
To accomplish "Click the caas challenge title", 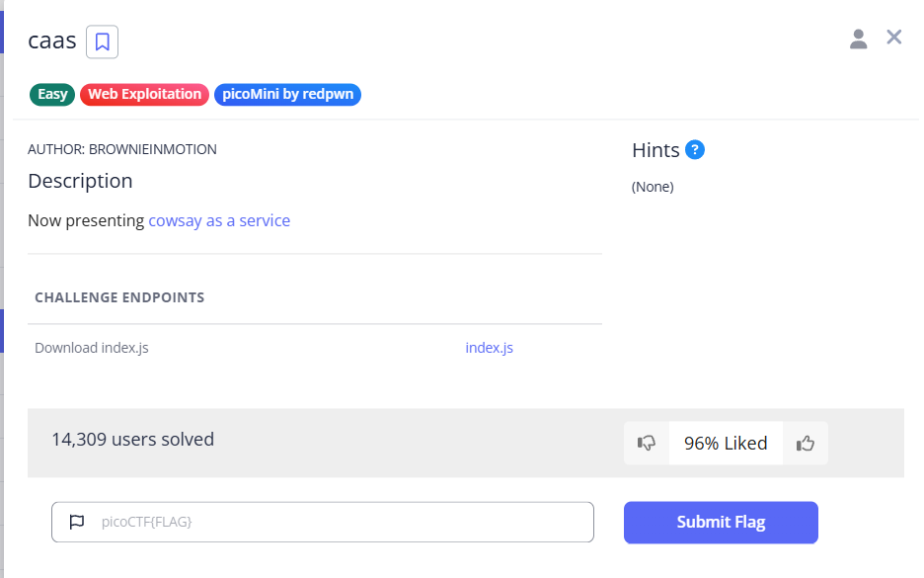I will pyautogui.click(x=52, y=41).
